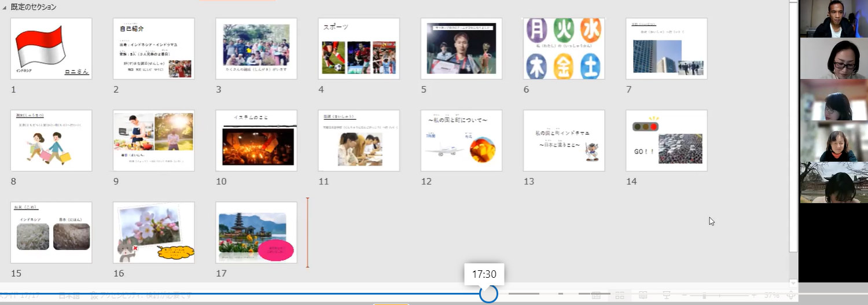
Task: Select slide 6 with weekday kanji circles
Action: tap(564, 49)
